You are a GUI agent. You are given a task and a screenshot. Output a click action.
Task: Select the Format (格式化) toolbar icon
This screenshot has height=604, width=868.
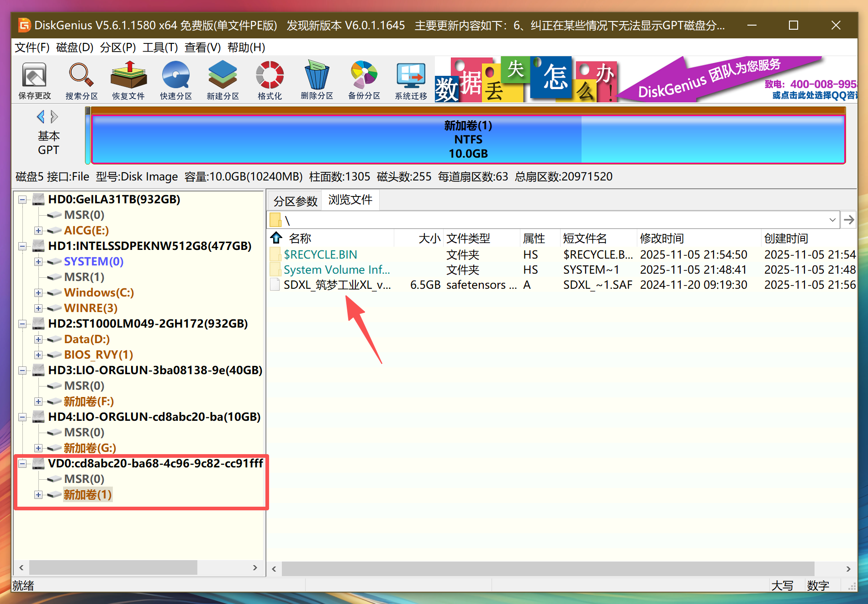(270, 80)
